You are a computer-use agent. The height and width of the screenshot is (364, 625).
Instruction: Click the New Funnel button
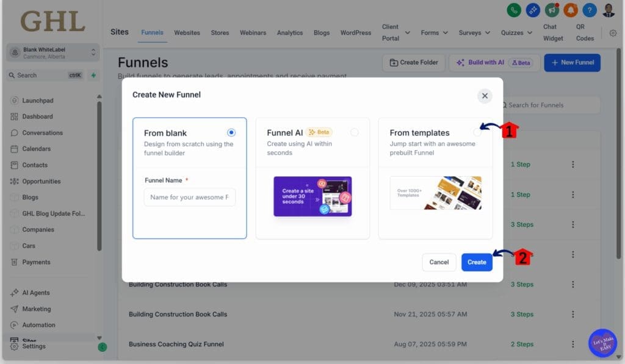(x=572, y=62)
